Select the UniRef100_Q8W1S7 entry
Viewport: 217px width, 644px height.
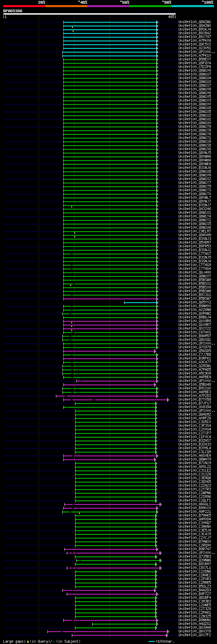point(195,86)
